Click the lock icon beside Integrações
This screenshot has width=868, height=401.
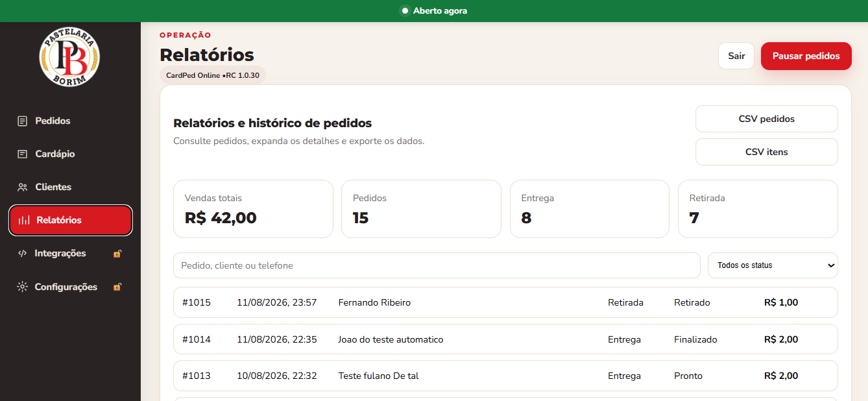(117, 253)
